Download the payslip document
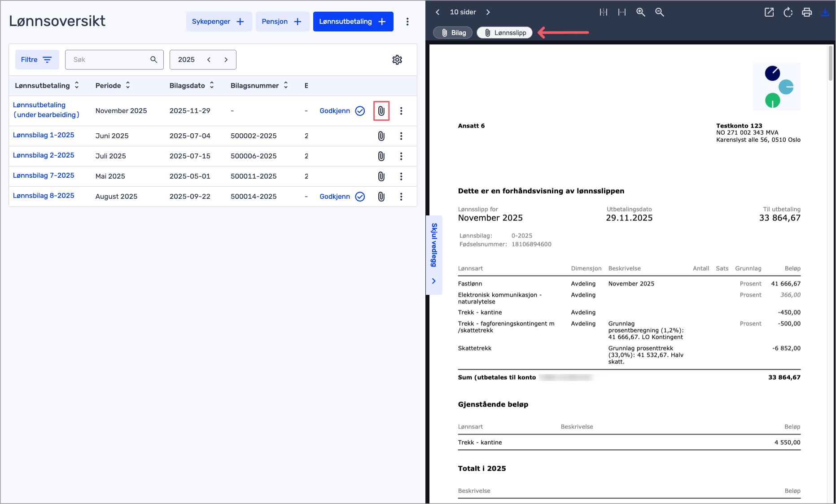The image size is (836, 504). [x=825, y=12]
